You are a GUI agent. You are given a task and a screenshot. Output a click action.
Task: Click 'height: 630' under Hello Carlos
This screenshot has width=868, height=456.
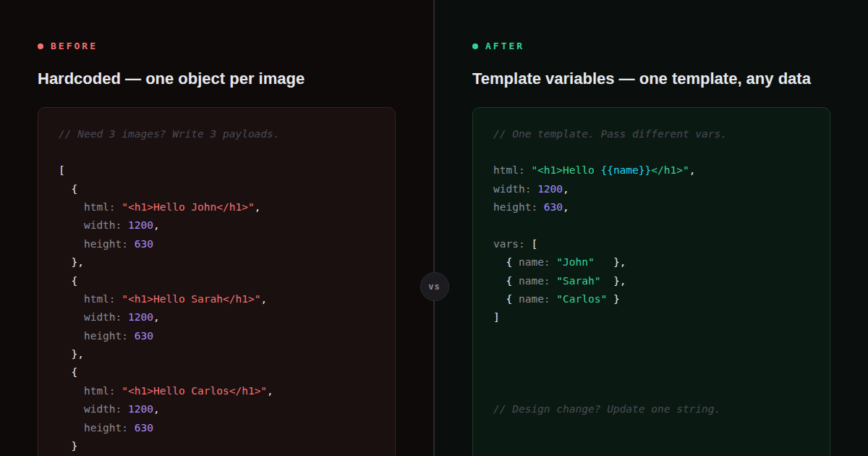coord(119,428)
